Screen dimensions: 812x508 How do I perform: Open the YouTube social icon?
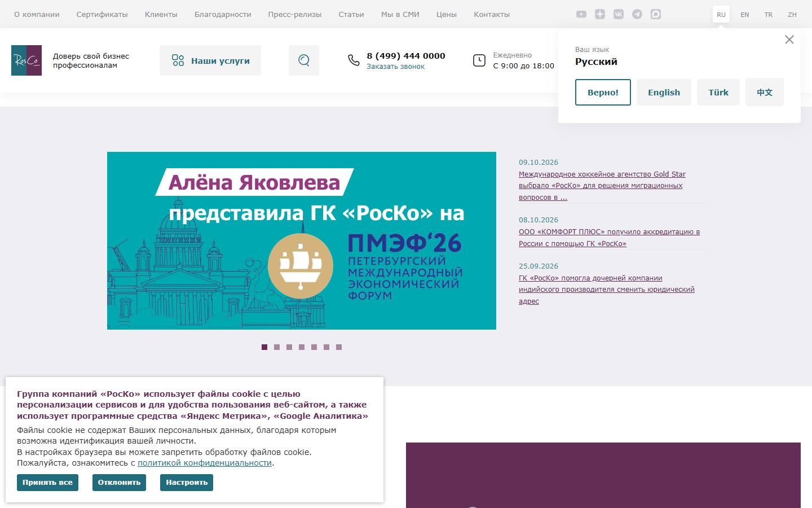click(581, 14)
